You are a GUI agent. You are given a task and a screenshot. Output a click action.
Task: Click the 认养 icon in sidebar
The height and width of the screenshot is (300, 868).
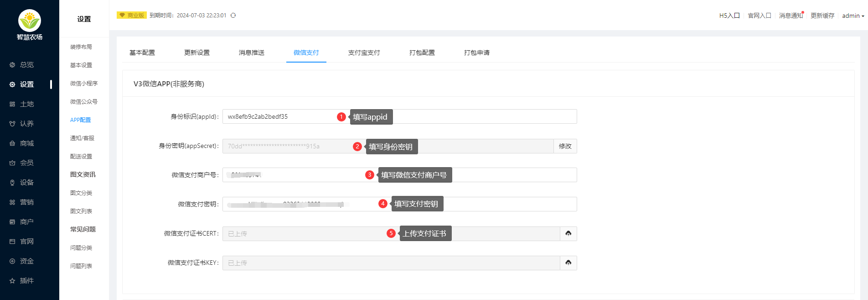coord(12,124)
